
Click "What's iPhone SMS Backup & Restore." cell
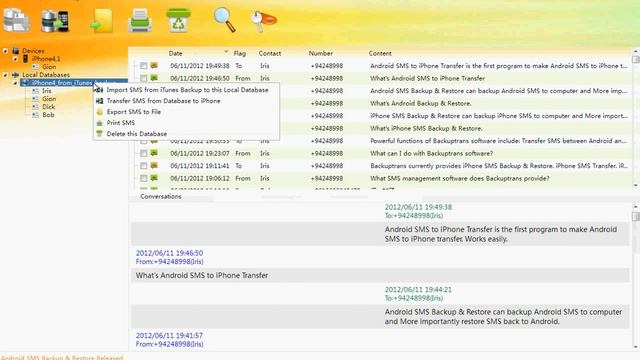click(426, 129)
